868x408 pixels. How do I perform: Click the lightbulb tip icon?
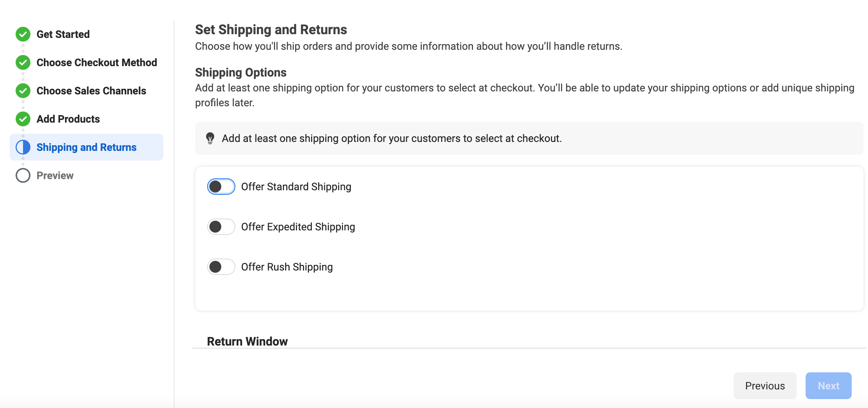[211, 138]
